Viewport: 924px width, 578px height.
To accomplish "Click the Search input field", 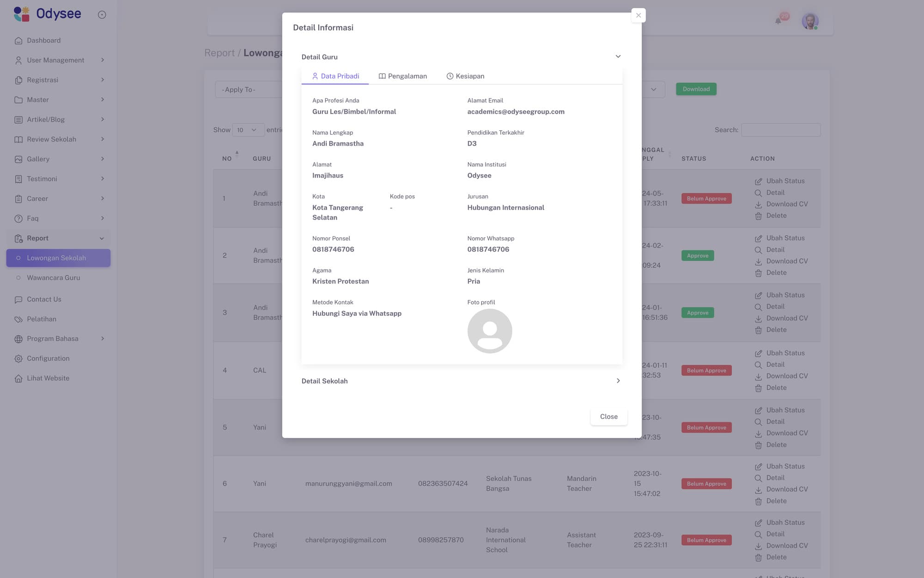I will 780,130.
